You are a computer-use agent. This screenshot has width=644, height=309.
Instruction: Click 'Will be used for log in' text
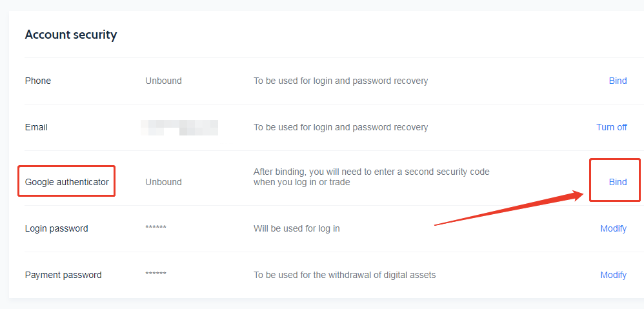297,228
